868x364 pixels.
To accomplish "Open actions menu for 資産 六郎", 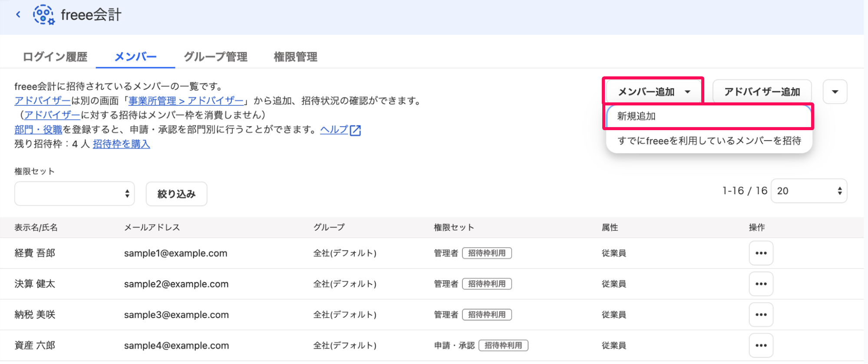I will coord(761,345).
